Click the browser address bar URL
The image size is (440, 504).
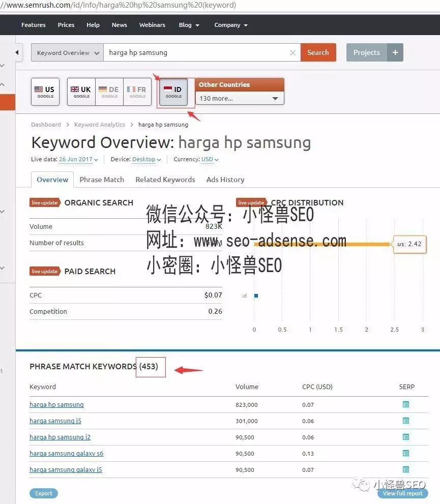119,5
